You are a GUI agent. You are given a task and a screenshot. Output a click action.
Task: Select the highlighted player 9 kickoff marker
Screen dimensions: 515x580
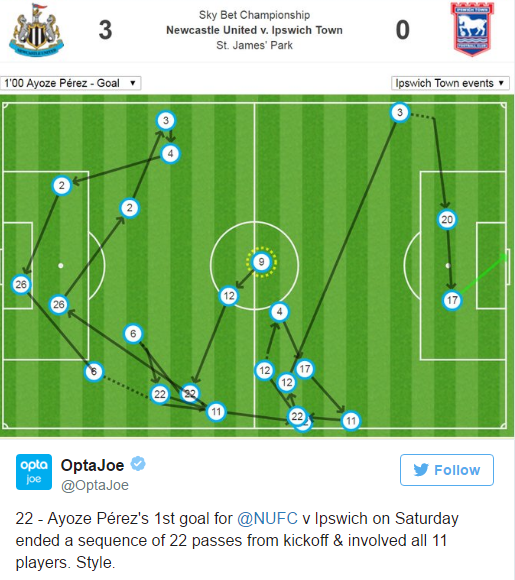click(x=261, y=262)
